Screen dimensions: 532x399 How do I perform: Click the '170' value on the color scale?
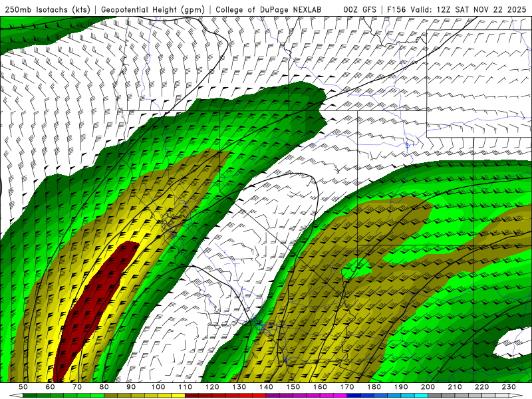(347, 387)
